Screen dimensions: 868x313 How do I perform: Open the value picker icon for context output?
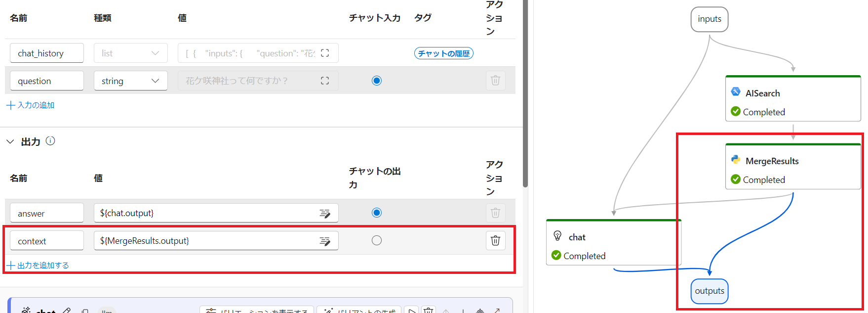324,241
